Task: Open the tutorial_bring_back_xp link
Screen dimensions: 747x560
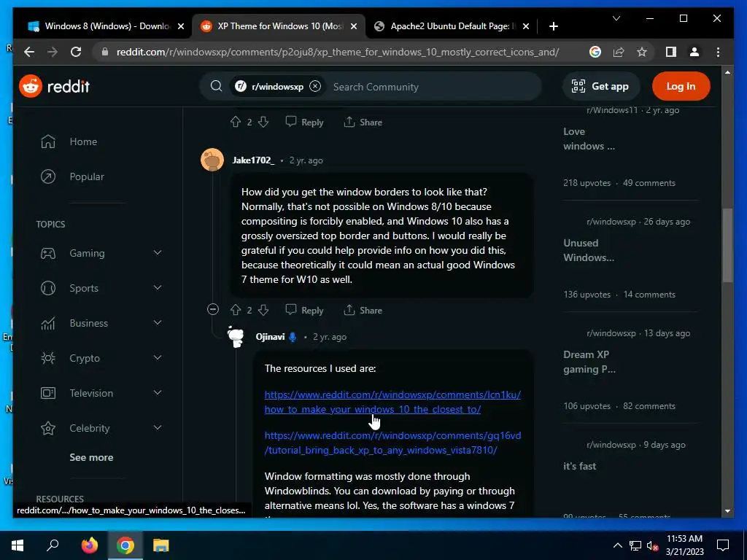Action: 392,443
